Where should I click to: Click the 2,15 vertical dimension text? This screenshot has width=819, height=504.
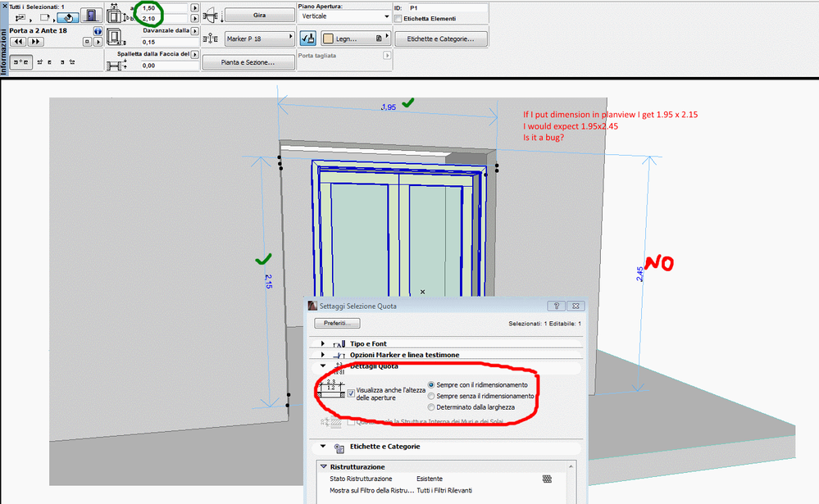click(x=268, y=282)
